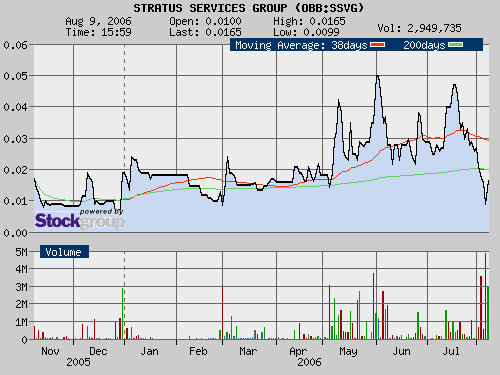Viewport: 500px width, 375px height.
Task: Click the 2006 year label
Action: (x=309, y=362)
